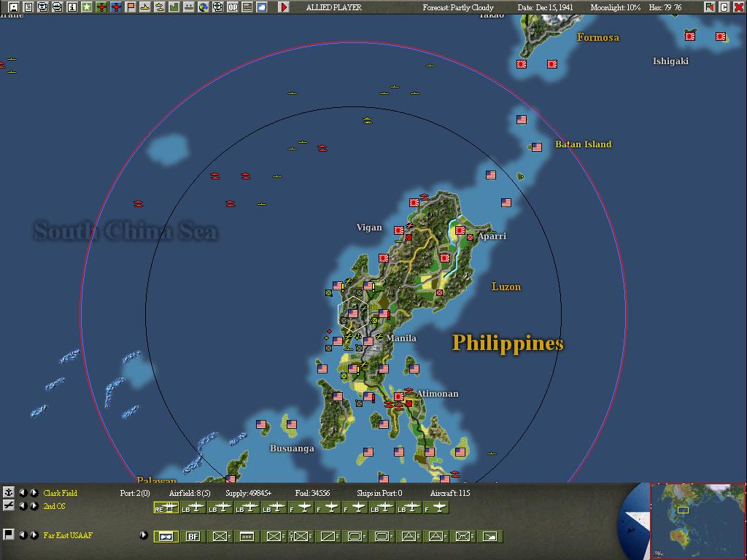Click the cloud weather toolbar icon

(x=262, y=7)
